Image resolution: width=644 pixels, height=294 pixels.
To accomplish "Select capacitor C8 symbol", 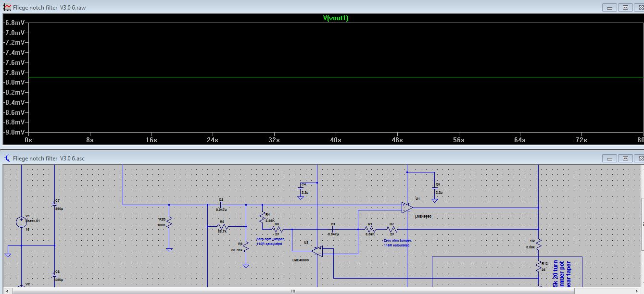I will (54, 275).
